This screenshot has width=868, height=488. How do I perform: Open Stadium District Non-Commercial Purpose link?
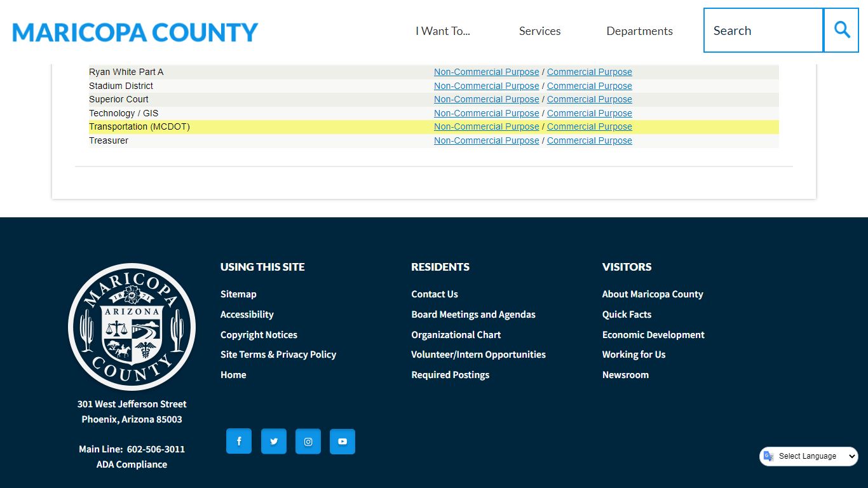(x=486, y=86)
